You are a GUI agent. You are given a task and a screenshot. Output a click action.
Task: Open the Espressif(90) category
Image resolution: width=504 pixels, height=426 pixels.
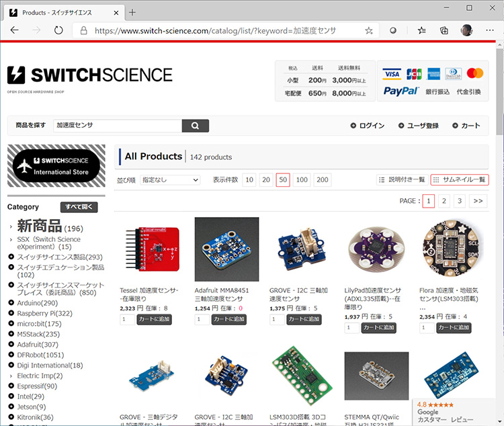pyautogui.click(x=37, y=386)
